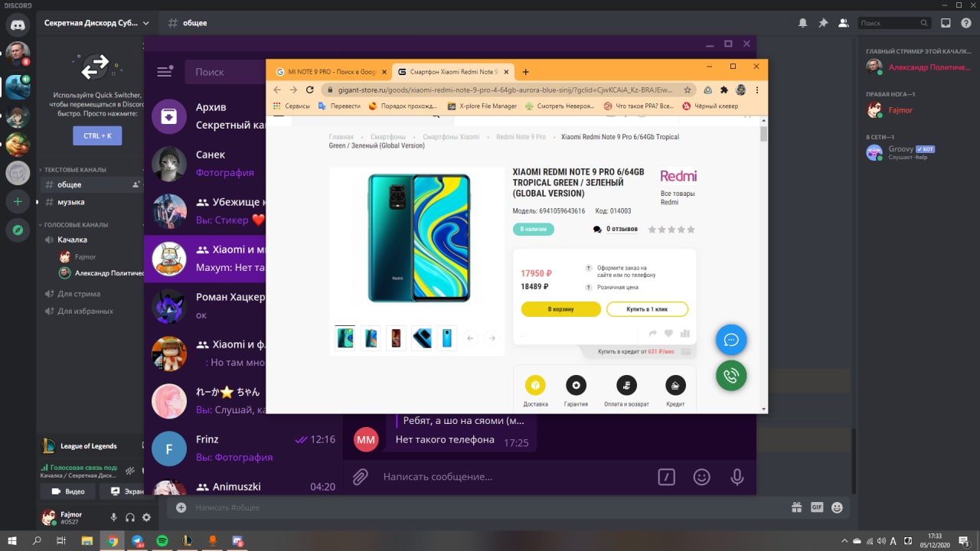
Task: Open Chrome extensions puzzle icon
Action: pos(724,90)
